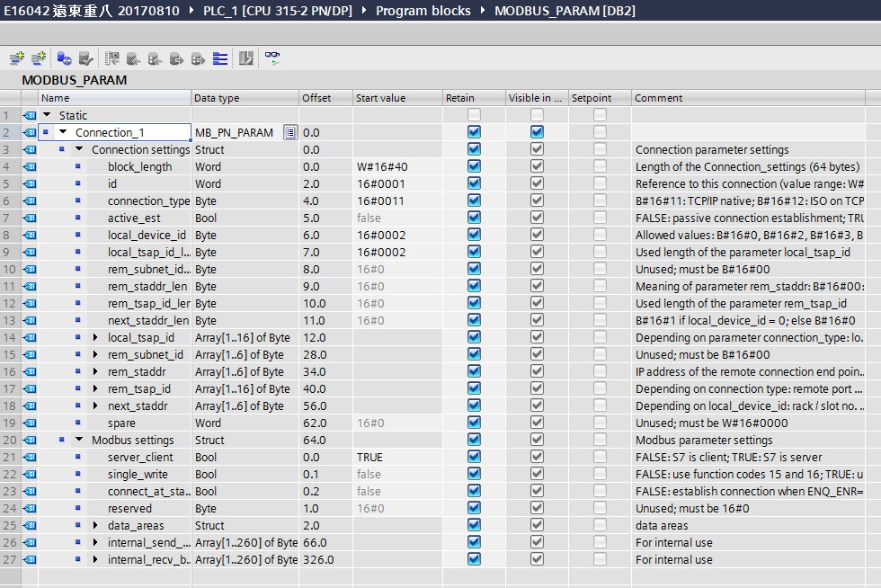Click the gray database with checkmark icon
This screenshot has width=881, height=588.
click(85, 58)
